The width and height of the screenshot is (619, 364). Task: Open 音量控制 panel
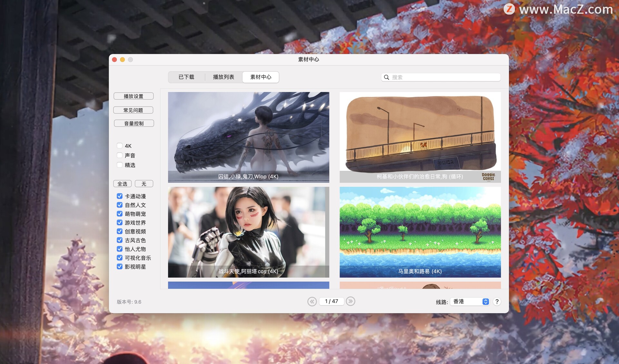pos(134,123)
